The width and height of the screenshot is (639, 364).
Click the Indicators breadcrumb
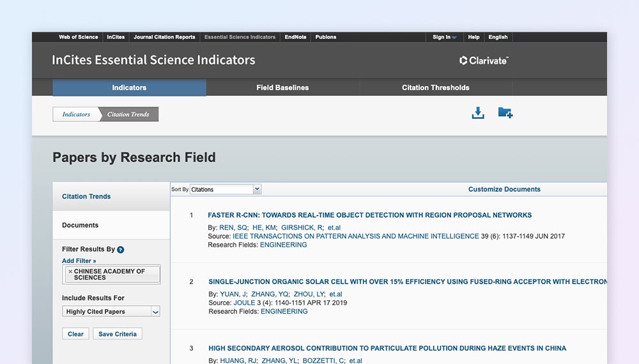point(76,114)
